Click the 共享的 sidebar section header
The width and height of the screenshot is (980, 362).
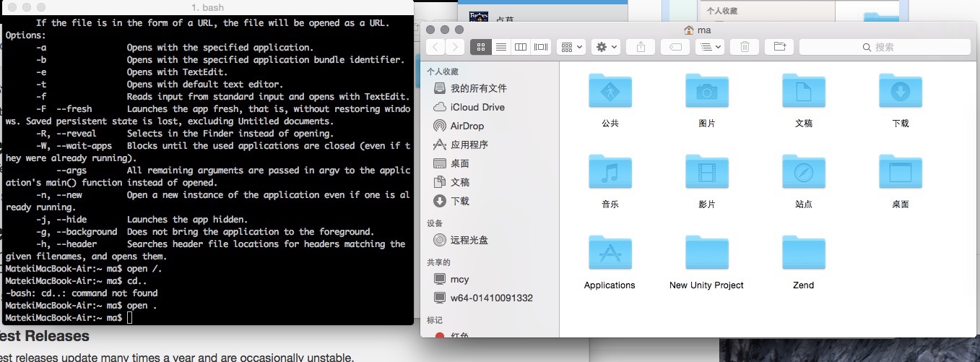[438, 262]
